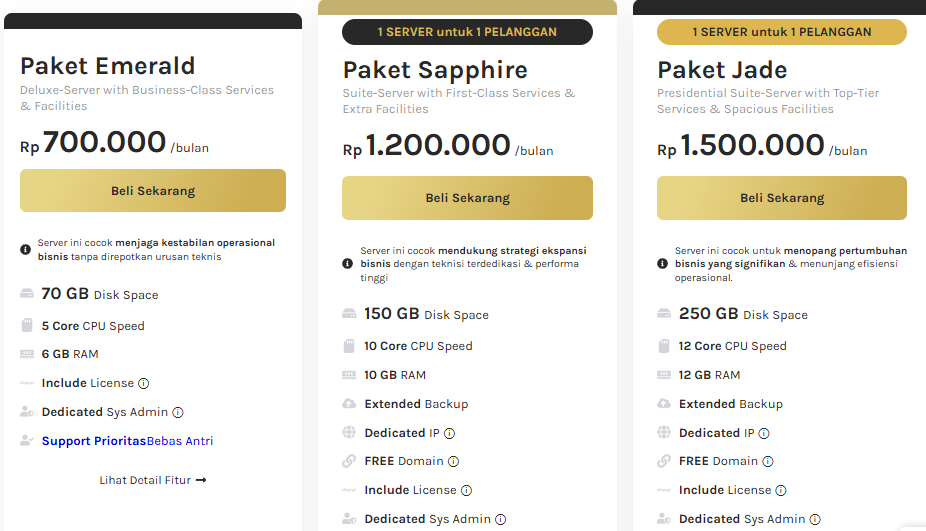Click info icon beside Jade Dedicated Sys Admin
Image resolution: width=926 pixels, height=531 pixels.
coord(815,520)
